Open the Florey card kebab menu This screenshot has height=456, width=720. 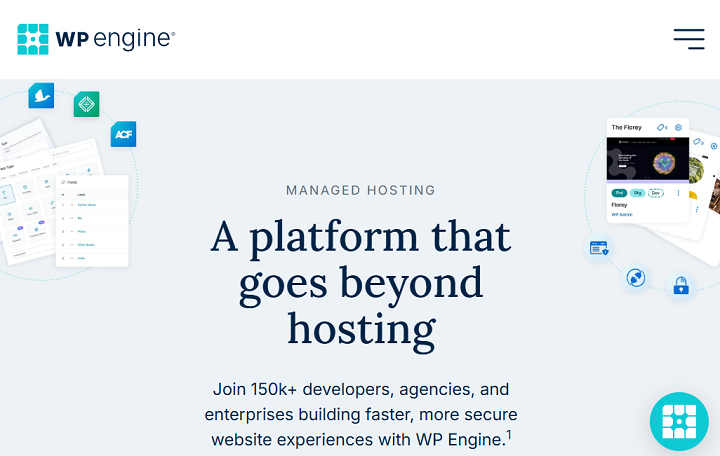click(678, 193)
